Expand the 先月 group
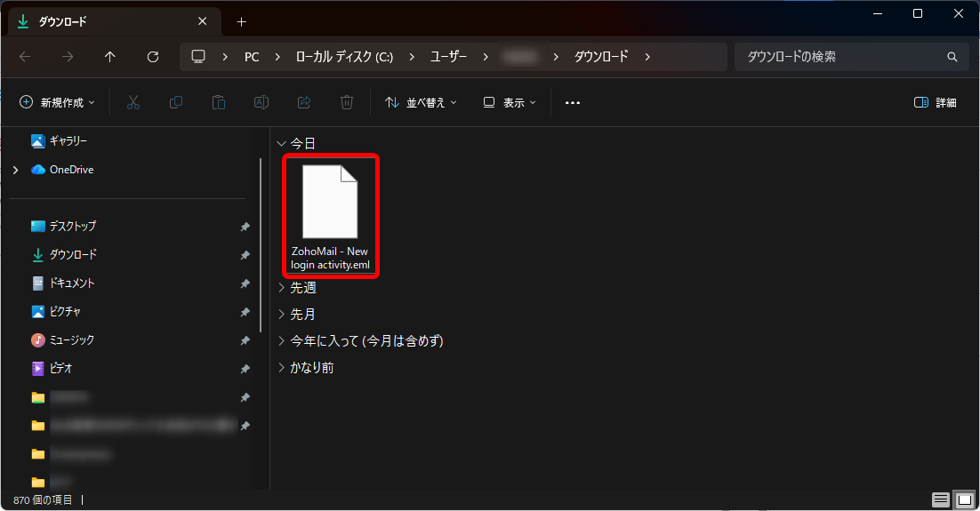This screenshot has width=980, height=511. coord(281,315)
